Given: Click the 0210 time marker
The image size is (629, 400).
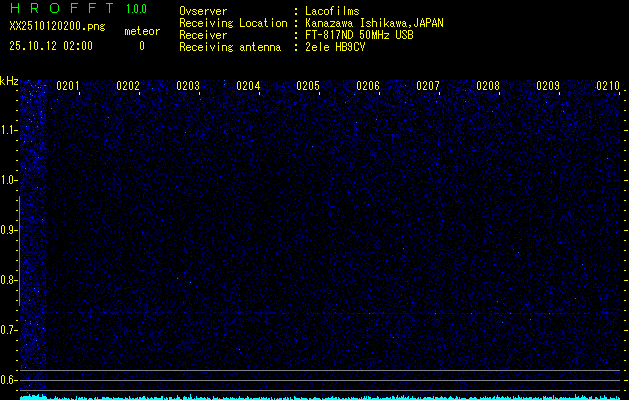Looking at the screenshot, I should tap(608, 87).
